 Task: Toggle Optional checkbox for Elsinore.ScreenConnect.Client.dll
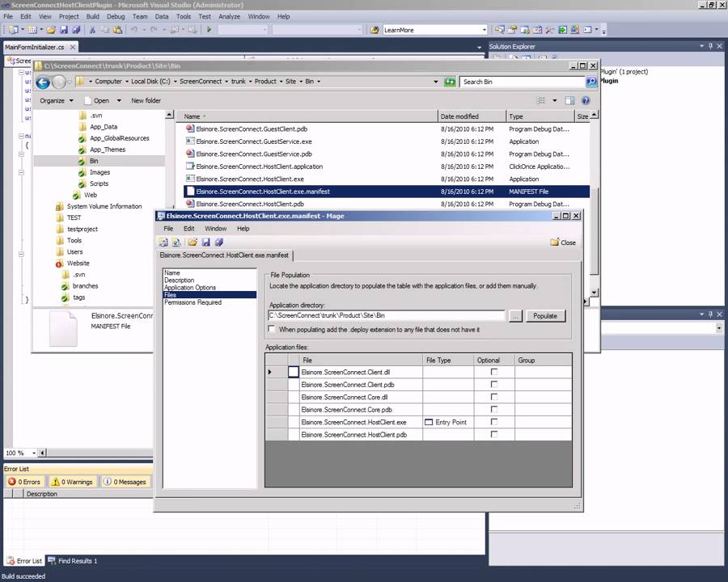point(494,372)
